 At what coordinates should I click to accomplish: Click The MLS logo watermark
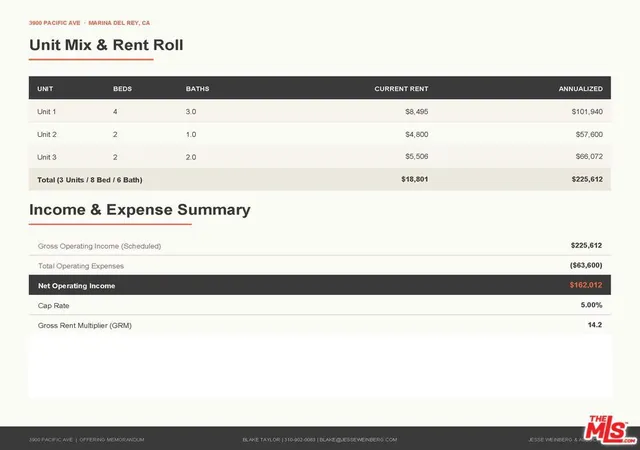(610, 430)
